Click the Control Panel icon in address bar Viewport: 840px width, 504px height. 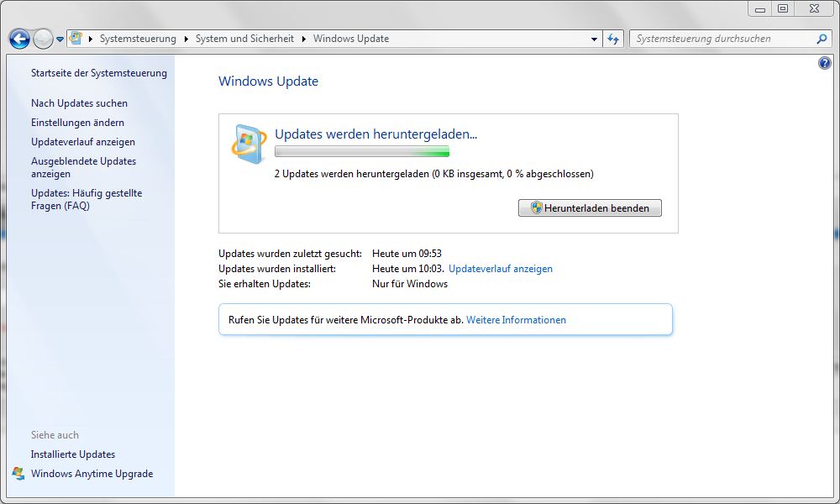pyautogui.click(x=76, y=39)
